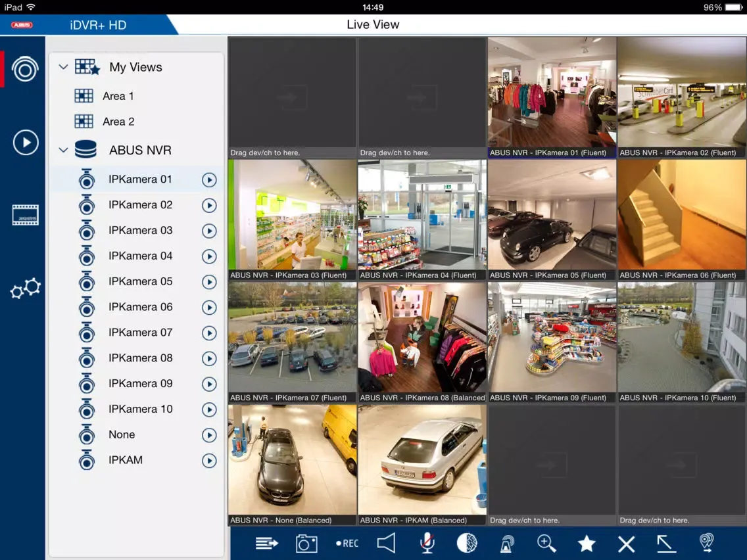Select the None channel entry
Image resolution: width=747 pixels, height=560 pixels.
(x=136, y=434)
